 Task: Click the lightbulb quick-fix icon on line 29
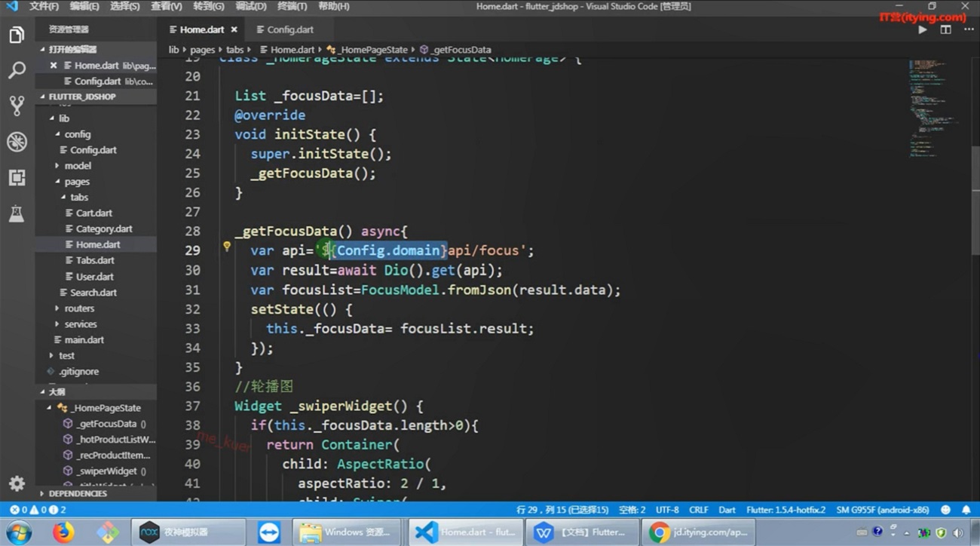point(226,247)
